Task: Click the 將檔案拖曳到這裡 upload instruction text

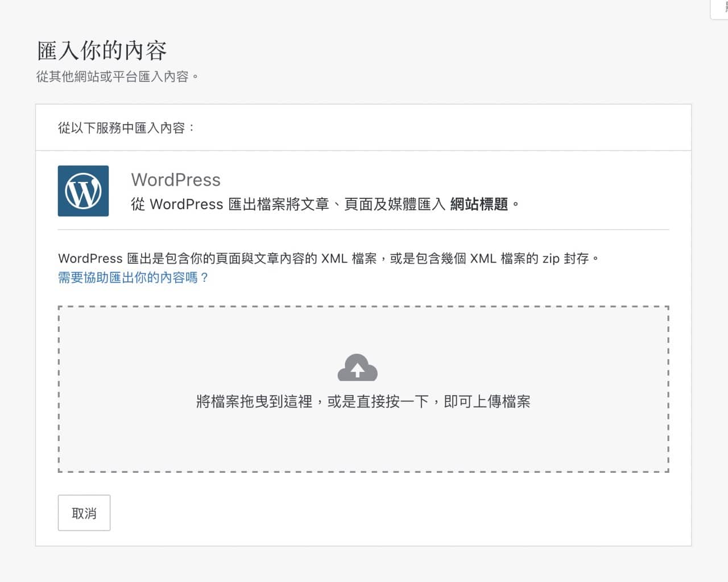Action: [x=363, y=402]
